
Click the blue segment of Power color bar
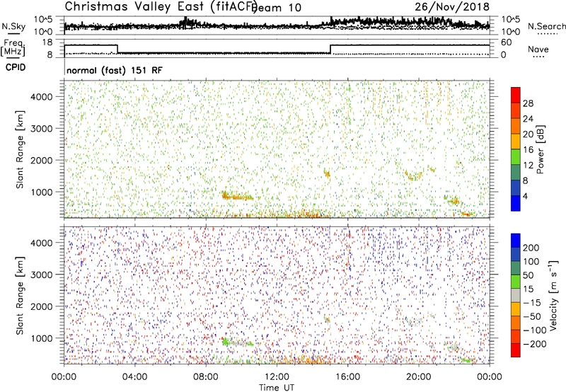click(516, 203)
